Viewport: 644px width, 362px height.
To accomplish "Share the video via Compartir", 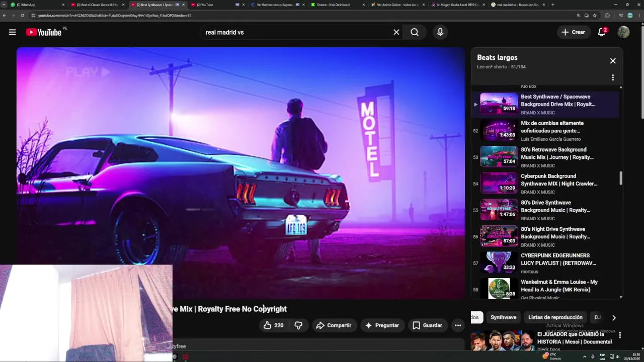I will (x=334, y=325).
